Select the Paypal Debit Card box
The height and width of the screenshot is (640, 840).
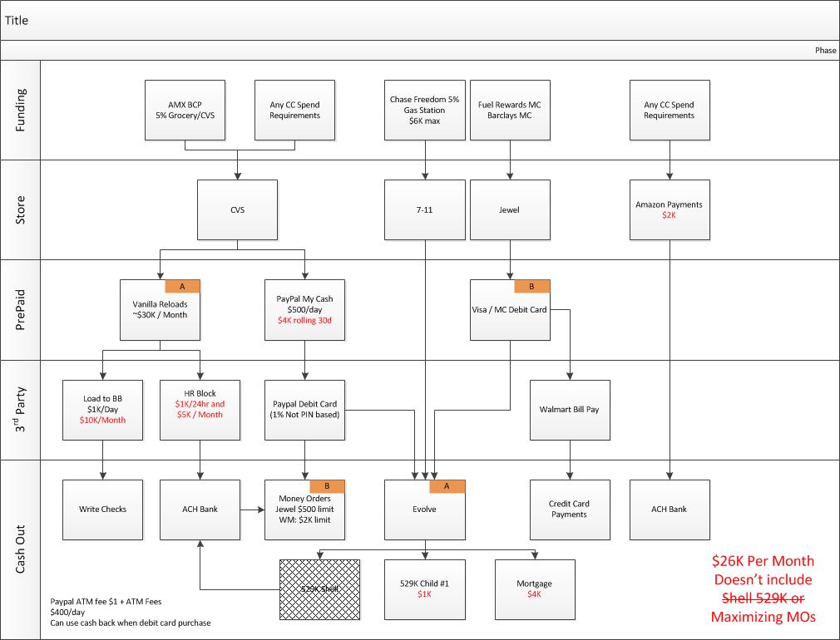coord(305,411)
